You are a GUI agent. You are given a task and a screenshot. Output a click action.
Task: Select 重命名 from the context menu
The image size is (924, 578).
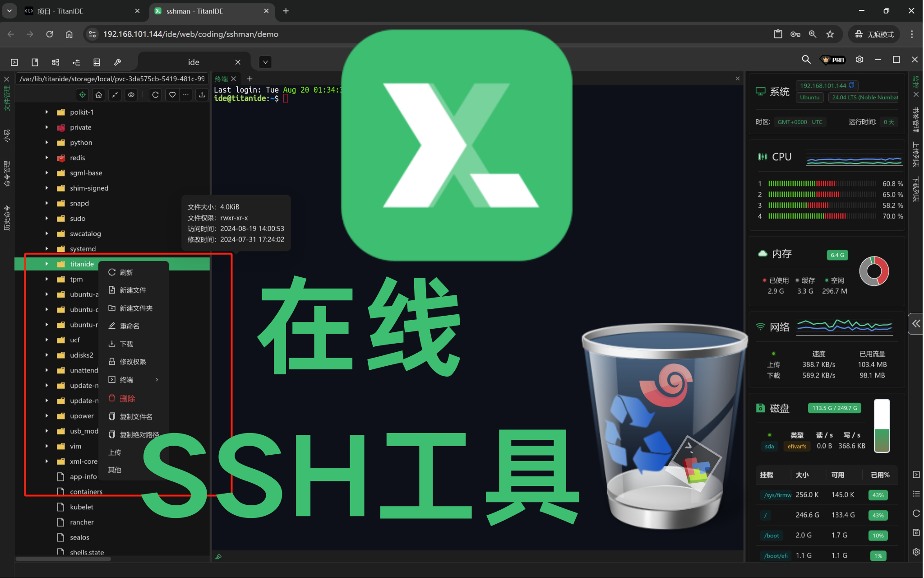129,326
